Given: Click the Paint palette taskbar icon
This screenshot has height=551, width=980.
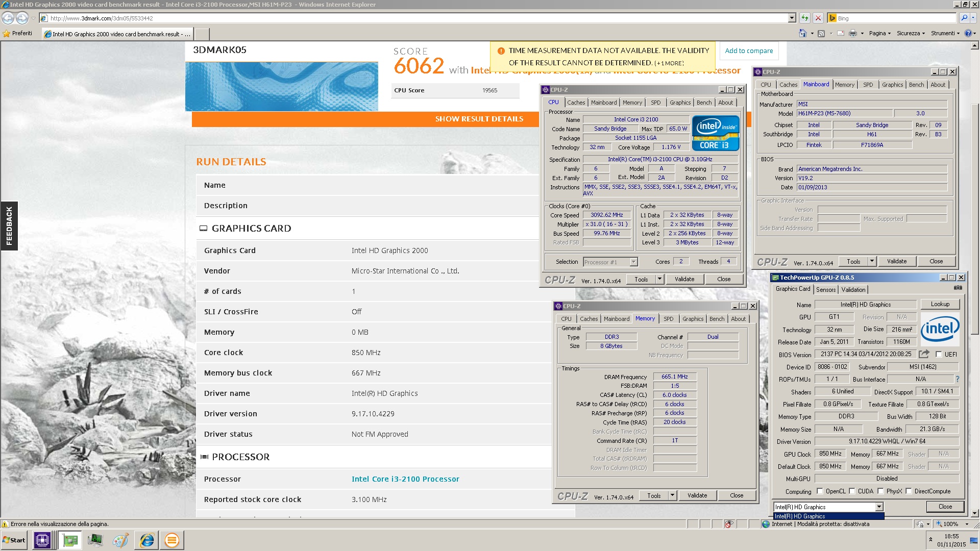Looking at the screenshot, I should [120, 540].
